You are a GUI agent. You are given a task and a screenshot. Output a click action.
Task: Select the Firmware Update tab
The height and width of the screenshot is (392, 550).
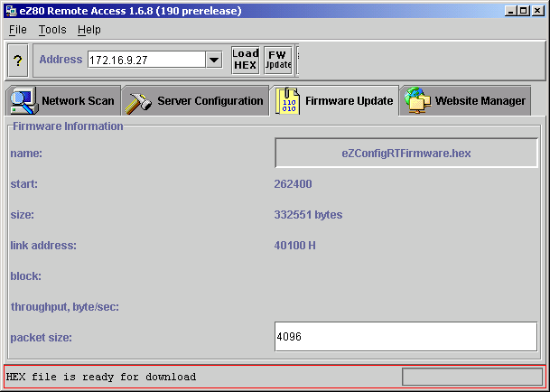click(x=334, y=101)
